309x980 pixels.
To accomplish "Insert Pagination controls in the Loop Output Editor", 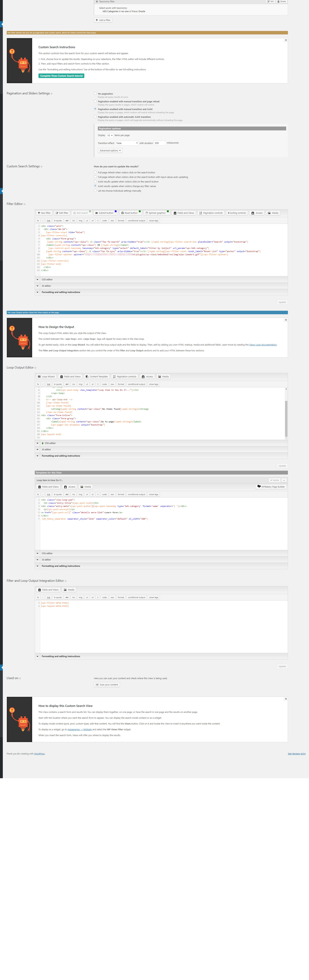I will [125, 376].
